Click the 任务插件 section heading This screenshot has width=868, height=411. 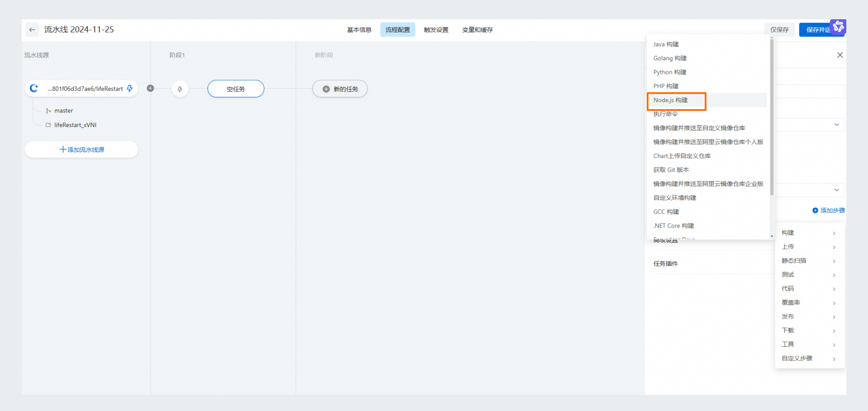665,264
